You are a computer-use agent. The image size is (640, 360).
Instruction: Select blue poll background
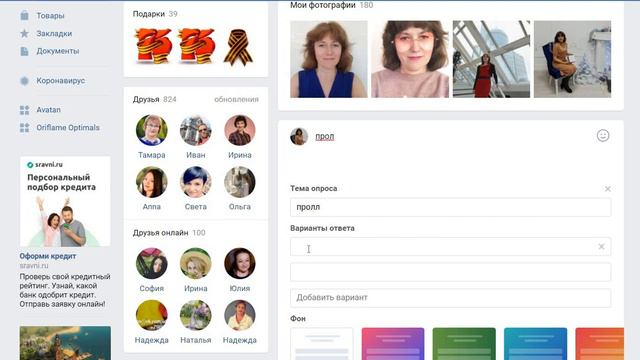click(x=536, y=344)
